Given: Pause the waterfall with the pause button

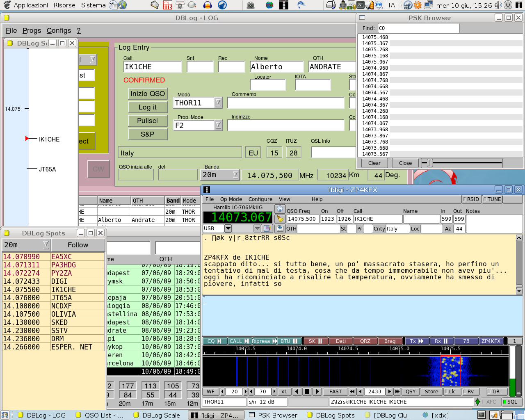Looking at the screenshot, I should point(307,392).
